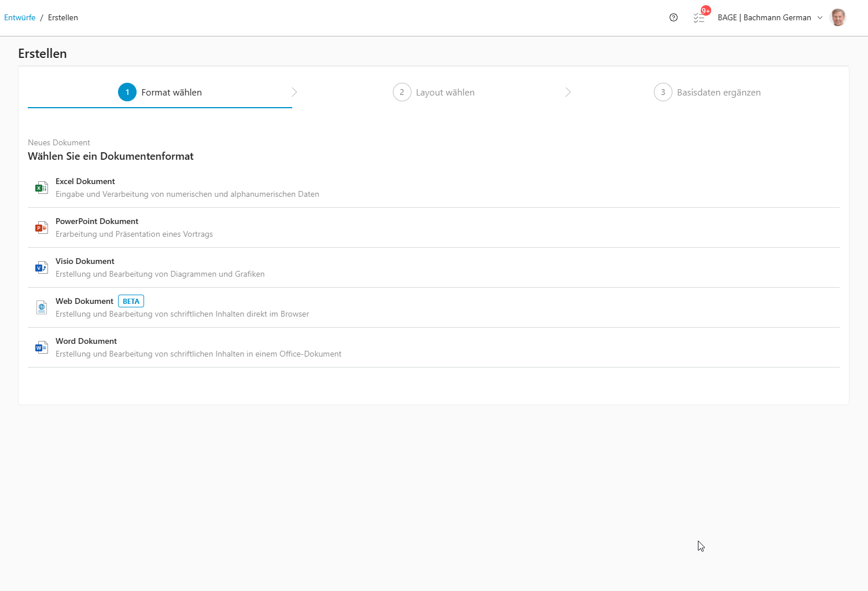
Task: Click the PowerPoint Dokument icon
Action: (x=41, y=227)
